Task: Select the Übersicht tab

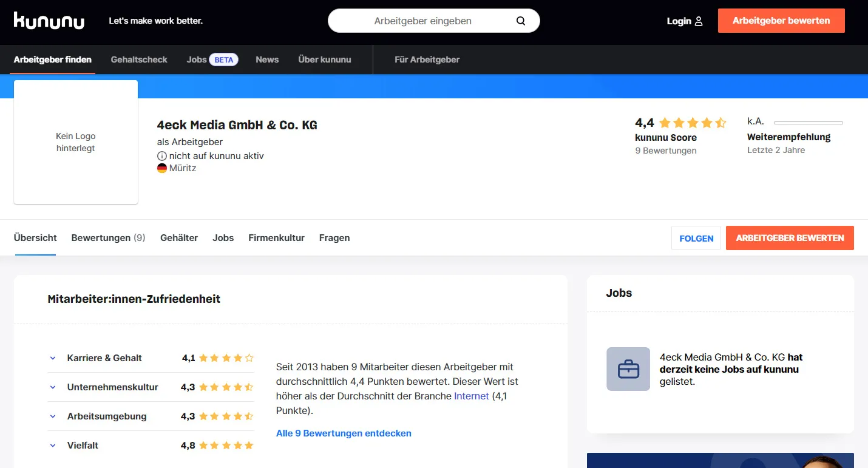Action: point(35,238)
